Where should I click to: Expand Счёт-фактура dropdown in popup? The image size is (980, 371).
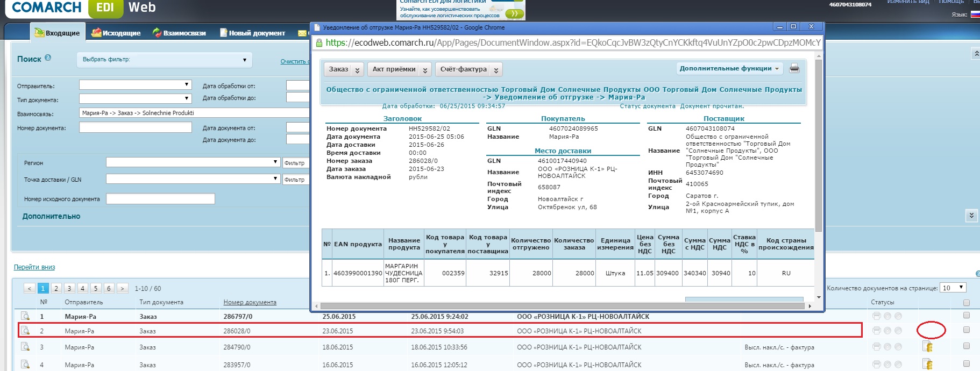tap(496, 69)
